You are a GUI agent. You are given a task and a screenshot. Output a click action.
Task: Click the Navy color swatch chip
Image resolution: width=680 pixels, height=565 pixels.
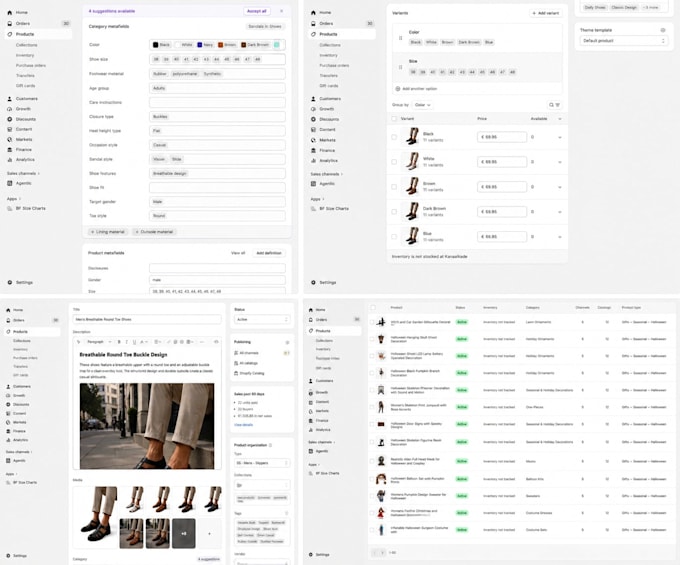tap(205, 45)
